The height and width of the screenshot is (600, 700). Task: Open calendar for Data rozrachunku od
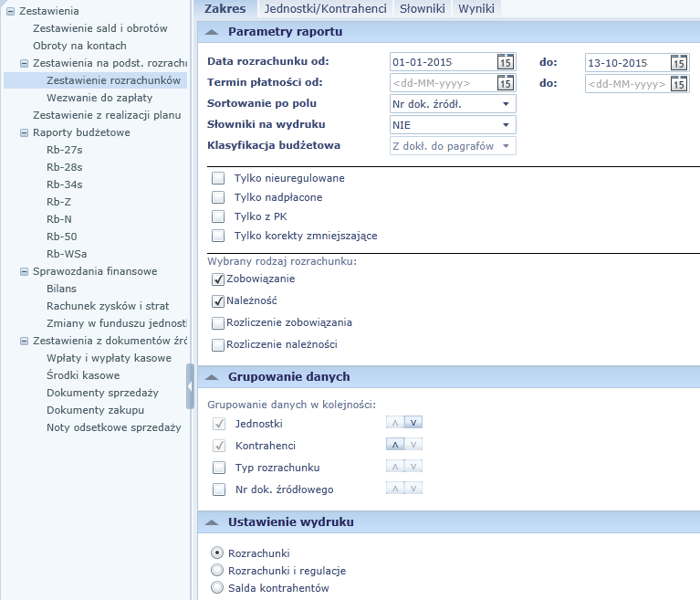506,62
